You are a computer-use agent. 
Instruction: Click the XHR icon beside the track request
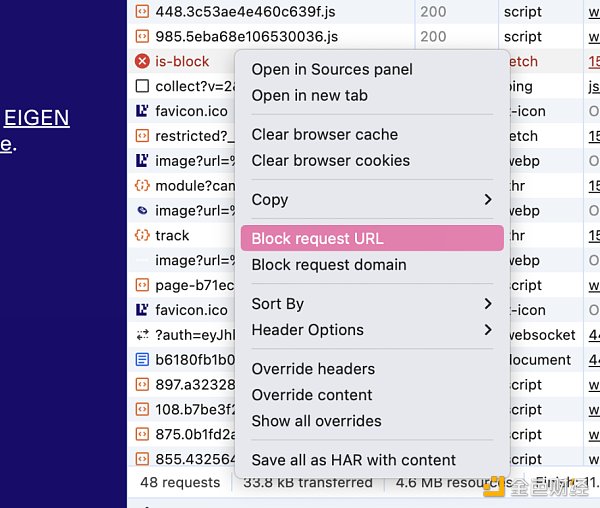click(142, 235)
